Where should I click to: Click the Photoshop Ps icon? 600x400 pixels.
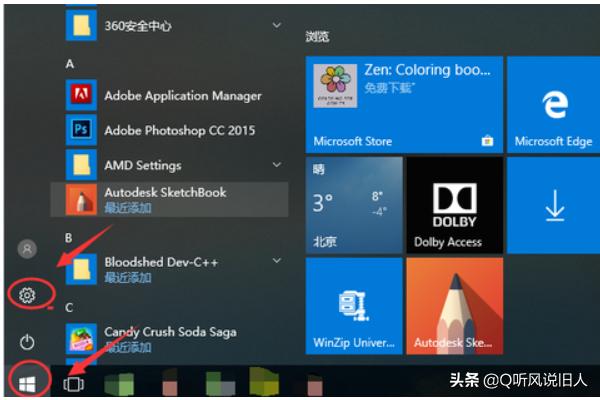click(81, 130)
